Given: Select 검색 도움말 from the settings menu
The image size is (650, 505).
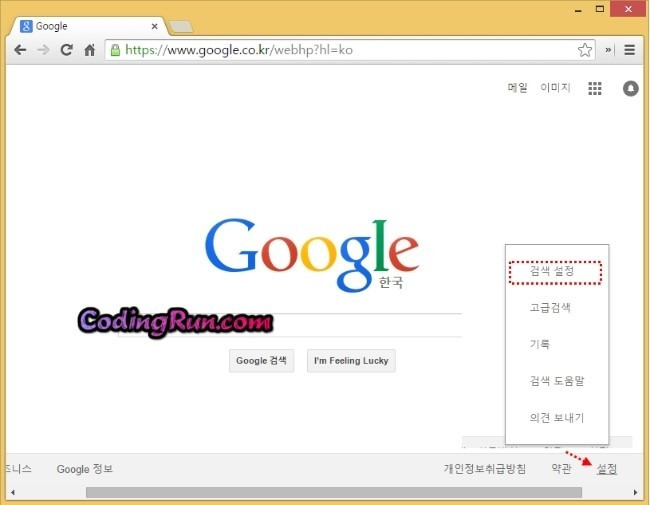Looking at the screenshot, I should point(557,381).
